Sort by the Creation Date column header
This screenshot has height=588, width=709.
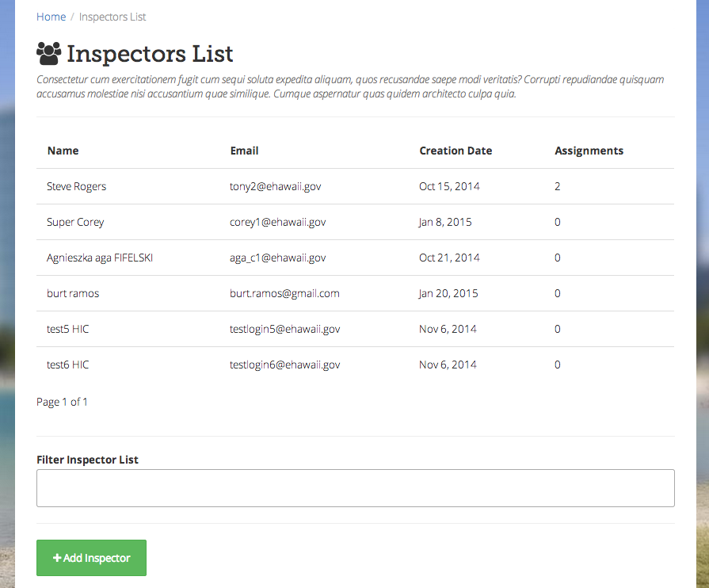pyautogui.click(x=456, y=151)
